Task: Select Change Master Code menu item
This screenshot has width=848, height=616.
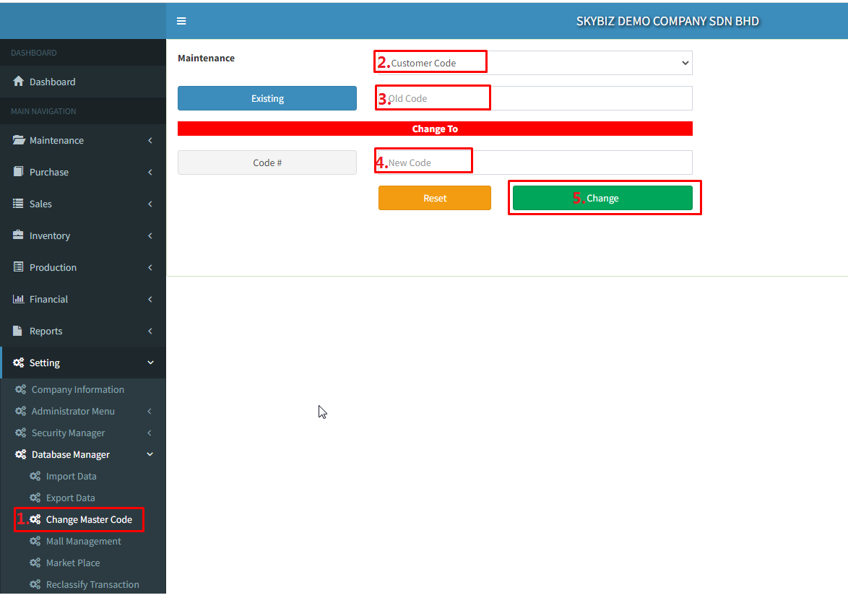Action: click(89, 519)
